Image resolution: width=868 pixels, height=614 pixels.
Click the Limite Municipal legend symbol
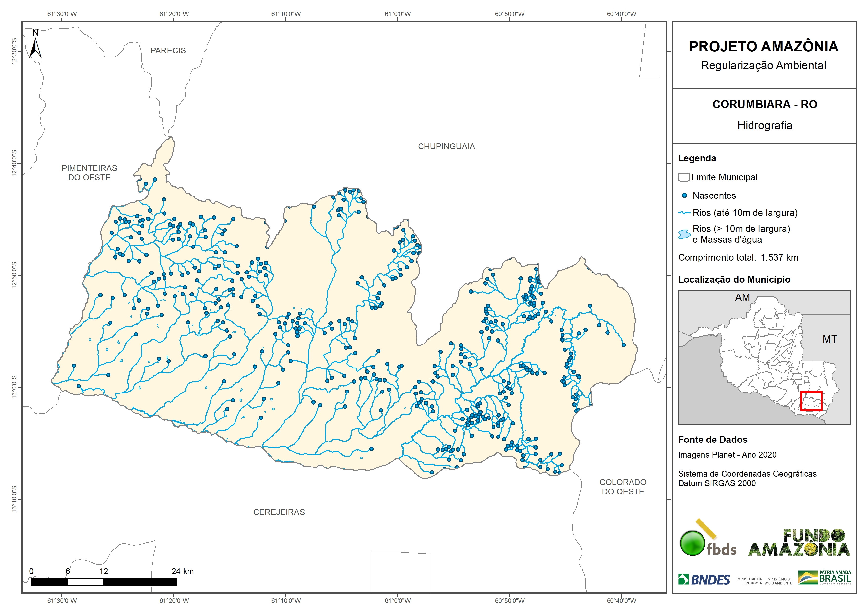[x=683, y=177]
